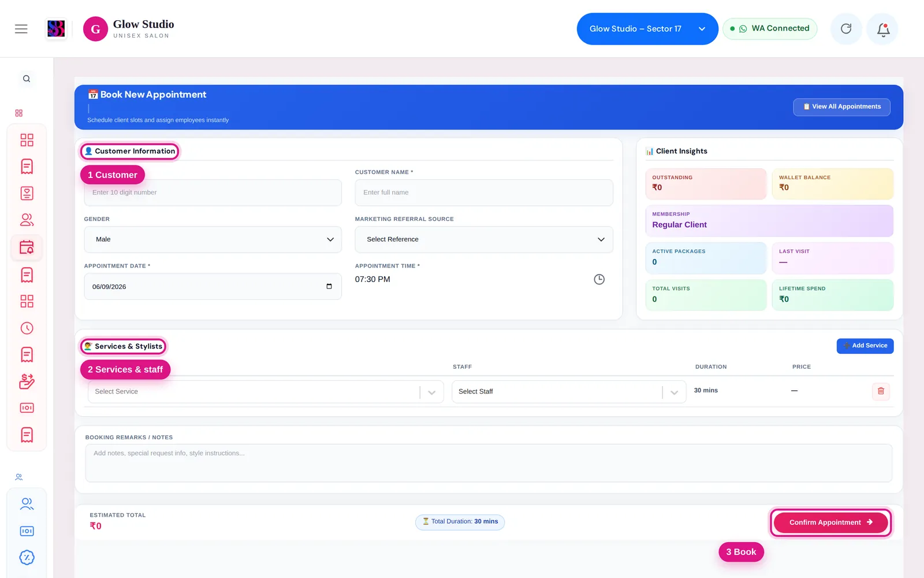Viewport: 924px width, 578px height.
Task: Open the red banknote sidebar icon
Action: (27, 408)
